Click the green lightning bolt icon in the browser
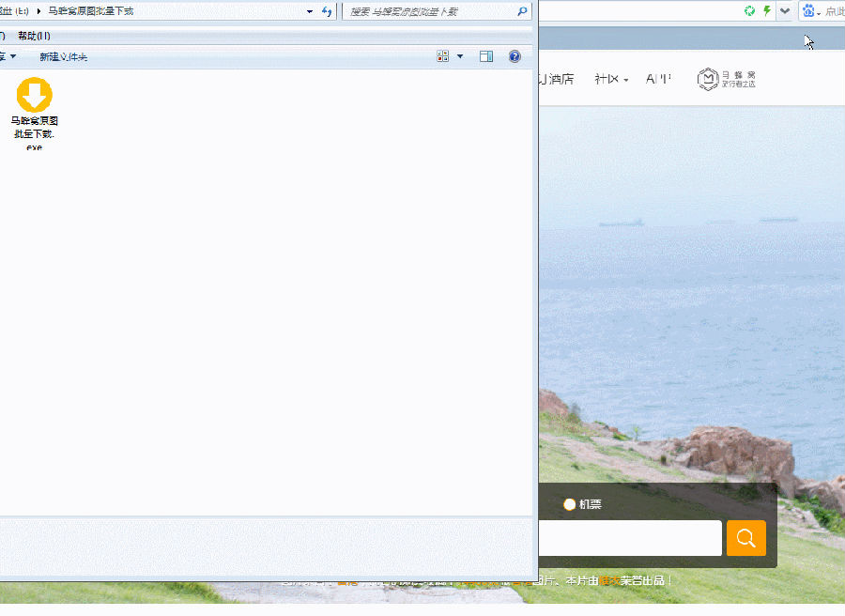The image size is (845, 616). coord(767,11)
